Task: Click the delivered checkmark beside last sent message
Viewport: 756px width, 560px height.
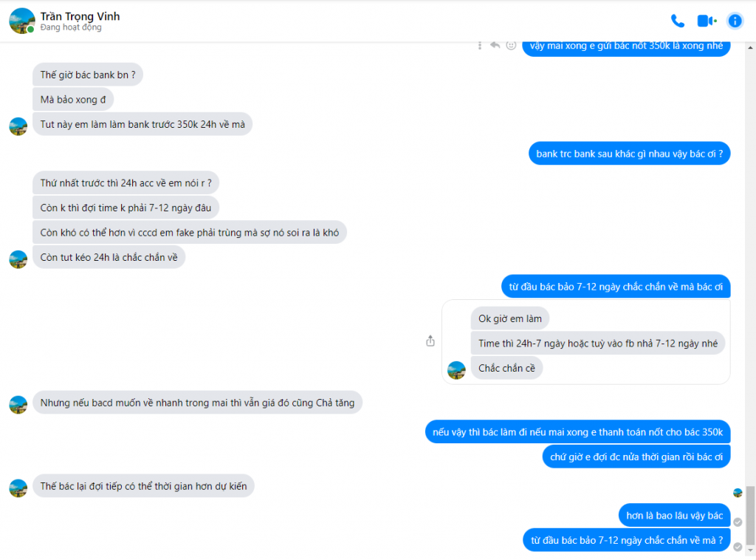Action: tap(737, 546)
